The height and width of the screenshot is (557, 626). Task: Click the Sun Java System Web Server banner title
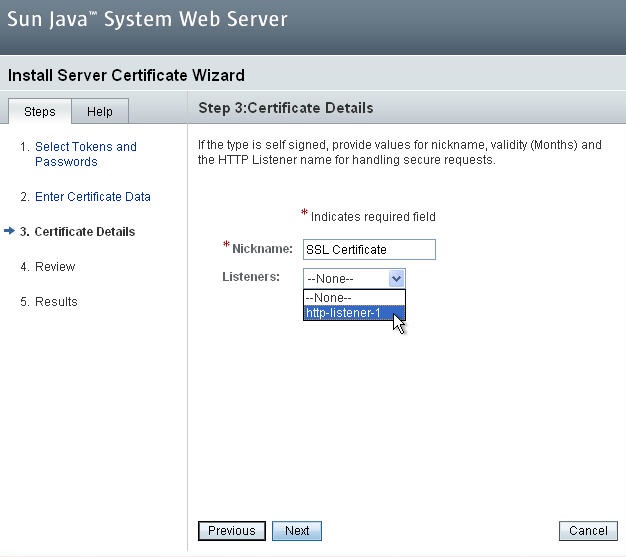point(147,19)
